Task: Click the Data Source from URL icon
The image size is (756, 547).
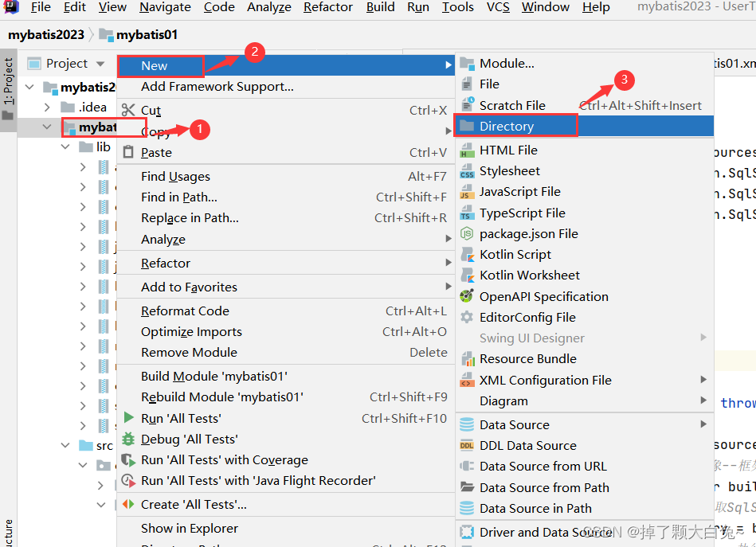Action: [x=467, y=466]
